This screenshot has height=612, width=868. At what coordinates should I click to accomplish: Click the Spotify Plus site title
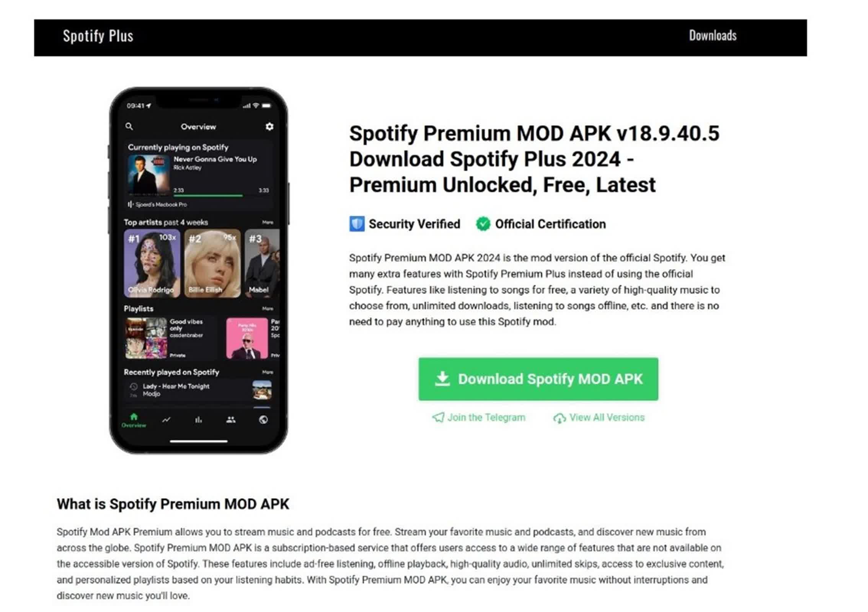point(98,36)
